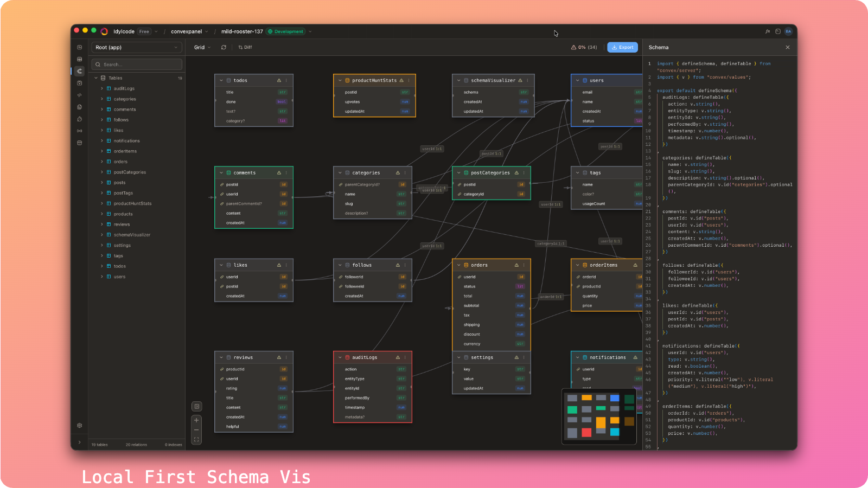This screenshot has height=488, width=868.
Task: Collapse the todos table card
Action: (x=221, y=80)
